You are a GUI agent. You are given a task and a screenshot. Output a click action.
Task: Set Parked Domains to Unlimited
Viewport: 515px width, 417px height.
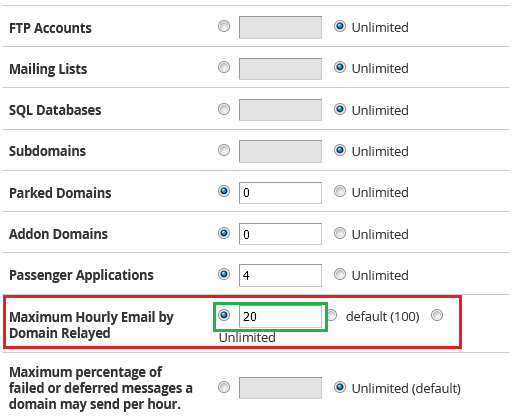pyautogui.click(x=340, y=191)
